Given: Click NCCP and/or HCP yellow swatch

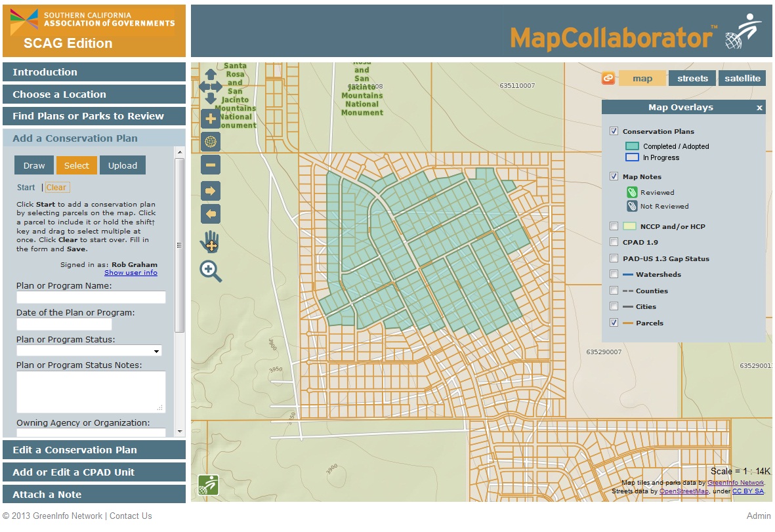Looking at the screenshot, I should [629, 226].
